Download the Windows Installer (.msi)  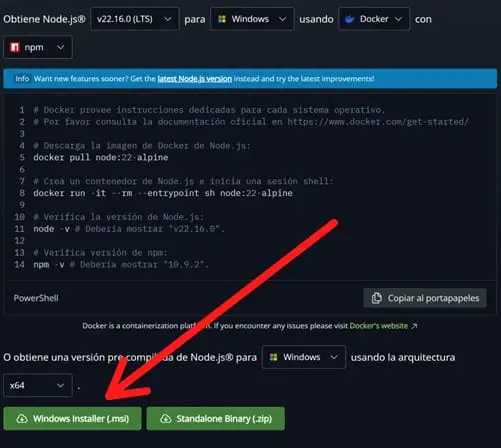pos(72,419)
